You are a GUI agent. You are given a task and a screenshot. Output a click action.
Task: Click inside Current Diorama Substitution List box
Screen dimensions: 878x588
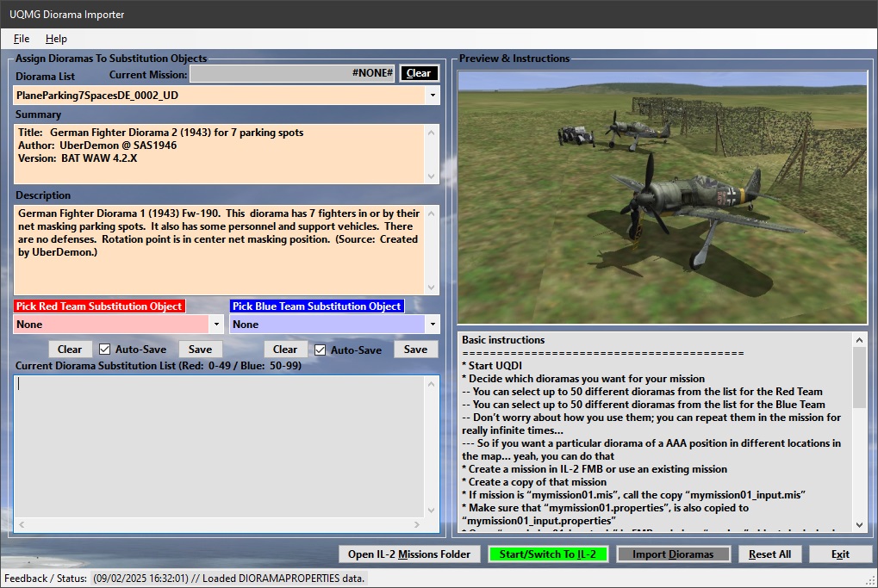(x=219, y=447)
